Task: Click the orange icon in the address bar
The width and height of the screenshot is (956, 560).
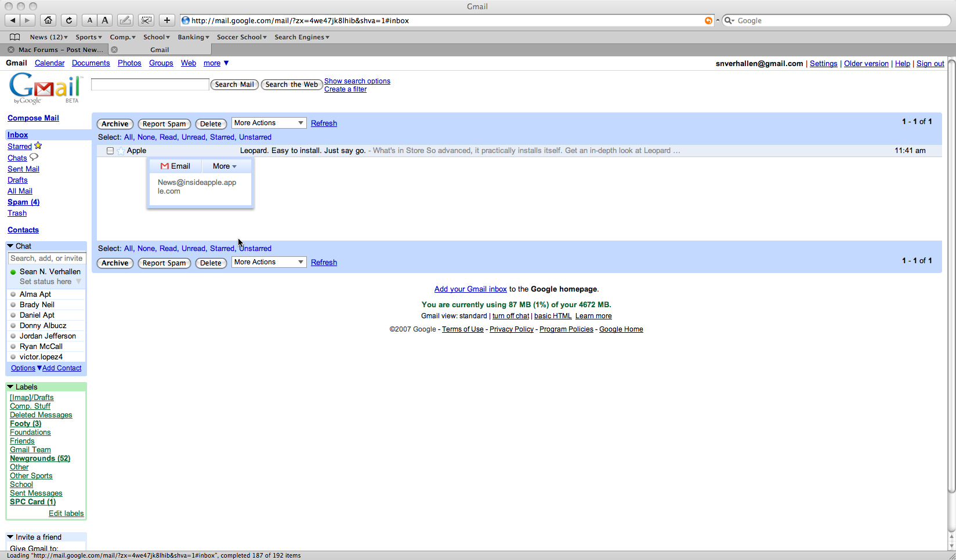Action: [708, 20]
